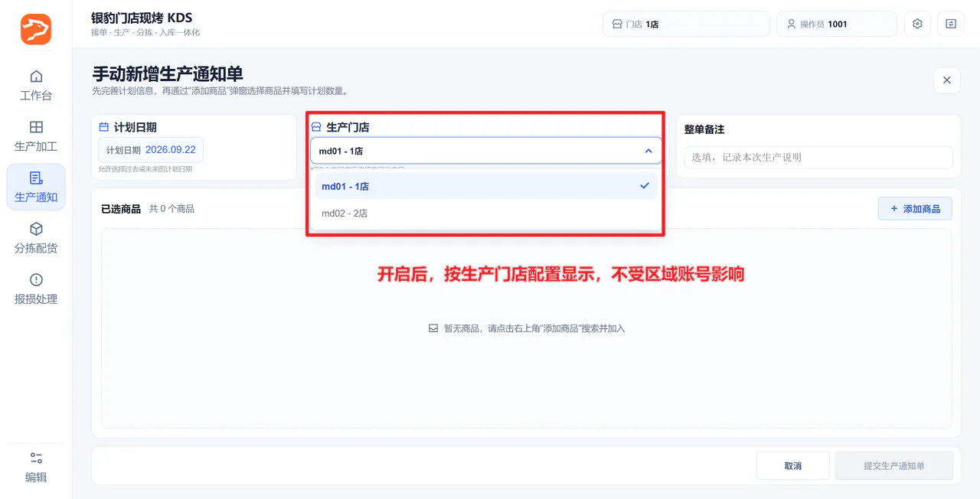Choose the md02 - 2店 option

pyautogui.click(x=486, y=214)
